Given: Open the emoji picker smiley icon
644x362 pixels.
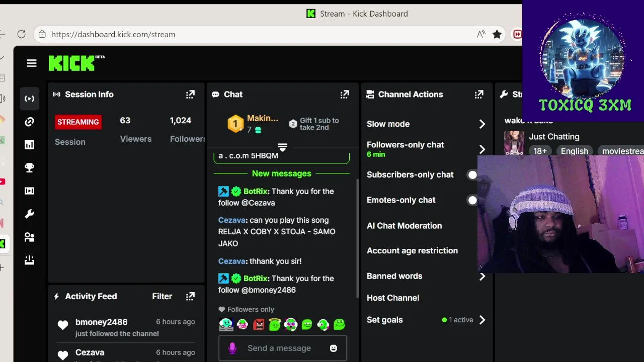Looking at the screenshot, I should click(x=334, y=348).
